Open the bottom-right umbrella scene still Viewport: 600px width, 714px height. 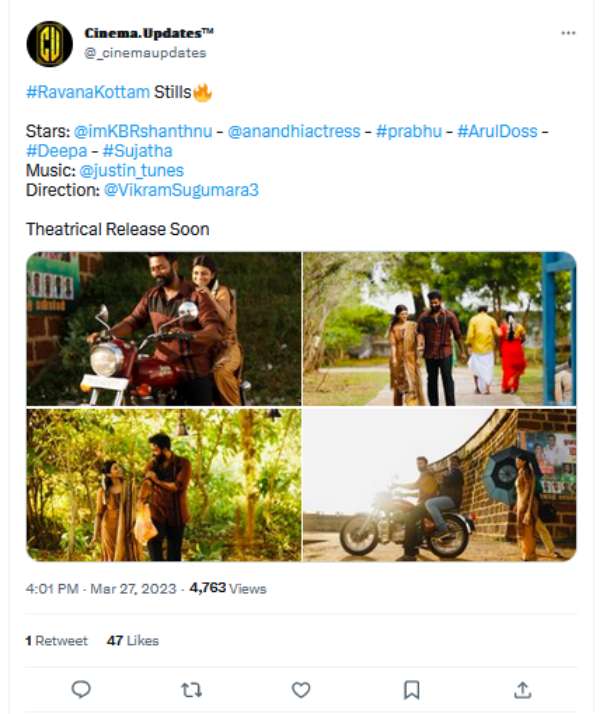point(439,485)
